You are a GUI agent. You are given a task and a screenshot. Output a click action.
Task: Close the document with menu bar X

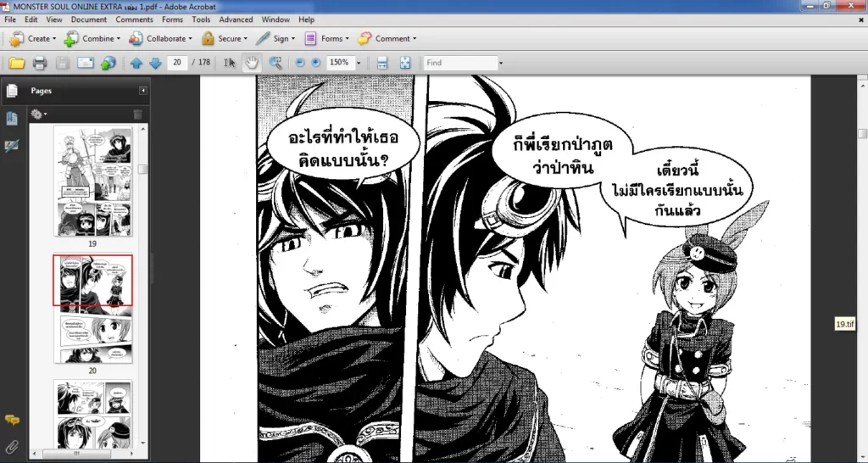[861, 20]
